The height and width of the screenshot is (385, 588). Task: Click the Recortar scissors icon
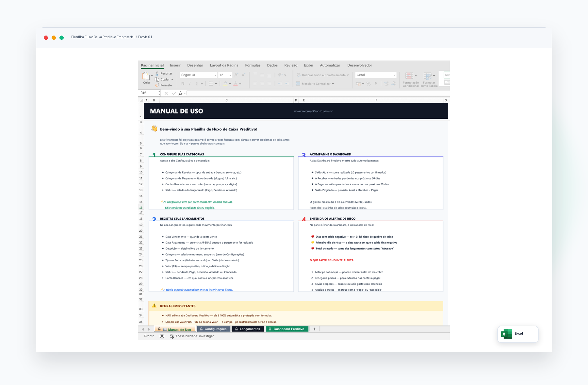click(x=157, y=73)
